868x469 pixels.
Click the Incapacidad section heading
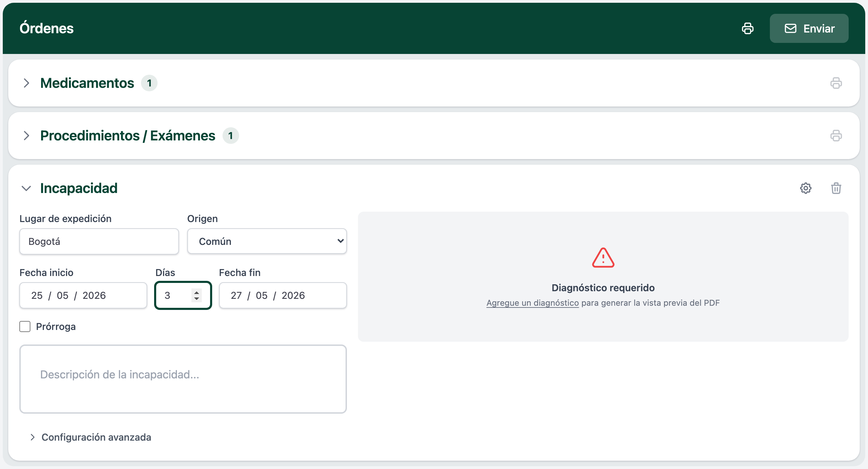point(79,188)
